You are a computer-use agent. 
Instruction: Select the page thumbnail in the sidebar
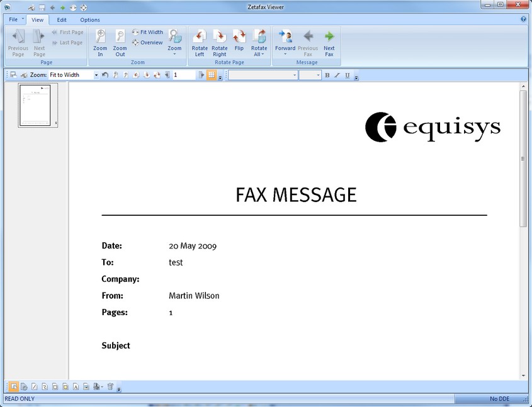(36, 105)
